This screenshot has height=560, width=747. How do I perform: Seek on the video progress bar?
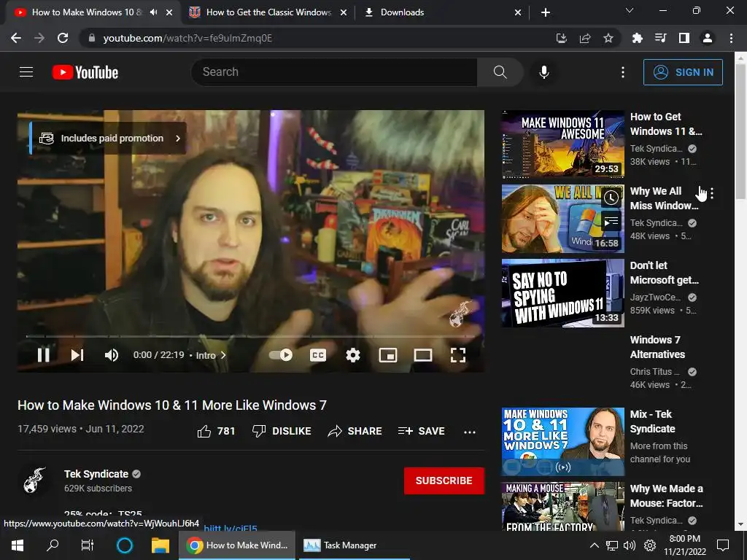coord(251,336)
